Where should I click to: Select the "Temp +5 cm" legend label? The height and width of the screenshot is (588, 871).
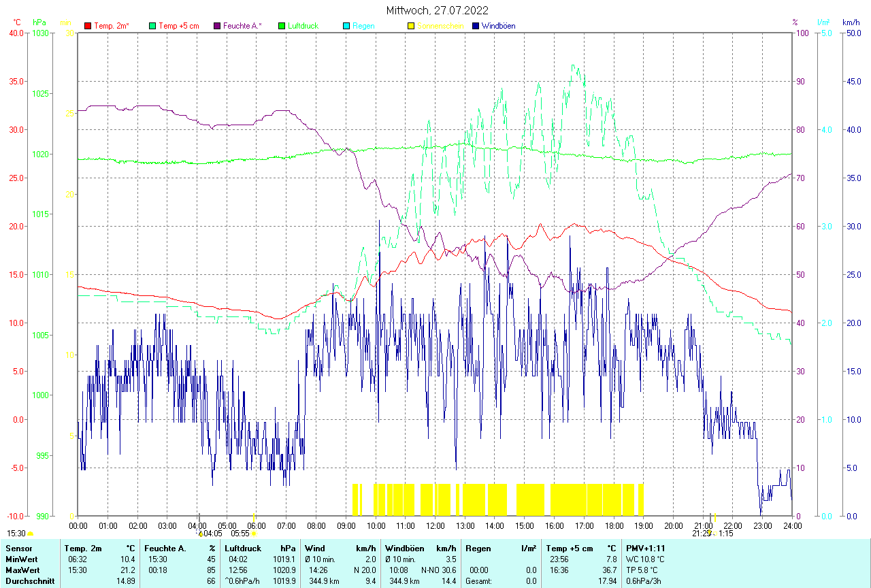tap(179, 26)
